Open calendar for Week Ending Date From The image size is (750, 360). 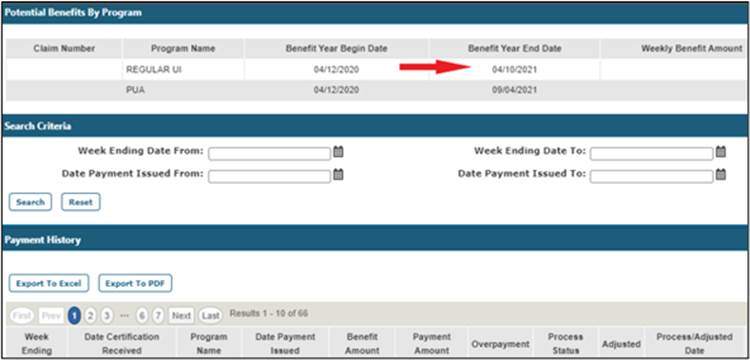click(x=338, y=153)
